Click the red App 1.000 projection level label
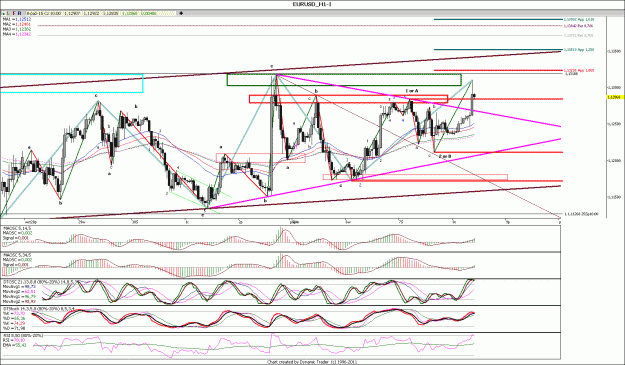625x365 pixels. point(578,70)
